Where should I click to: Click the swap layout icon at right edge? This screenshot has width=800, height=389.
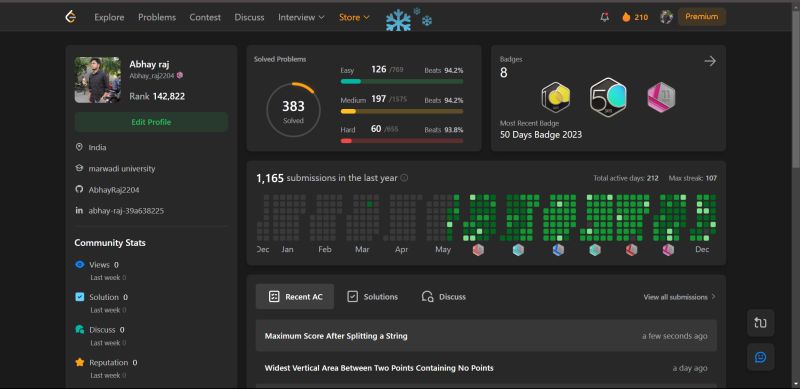click(760, 323)
